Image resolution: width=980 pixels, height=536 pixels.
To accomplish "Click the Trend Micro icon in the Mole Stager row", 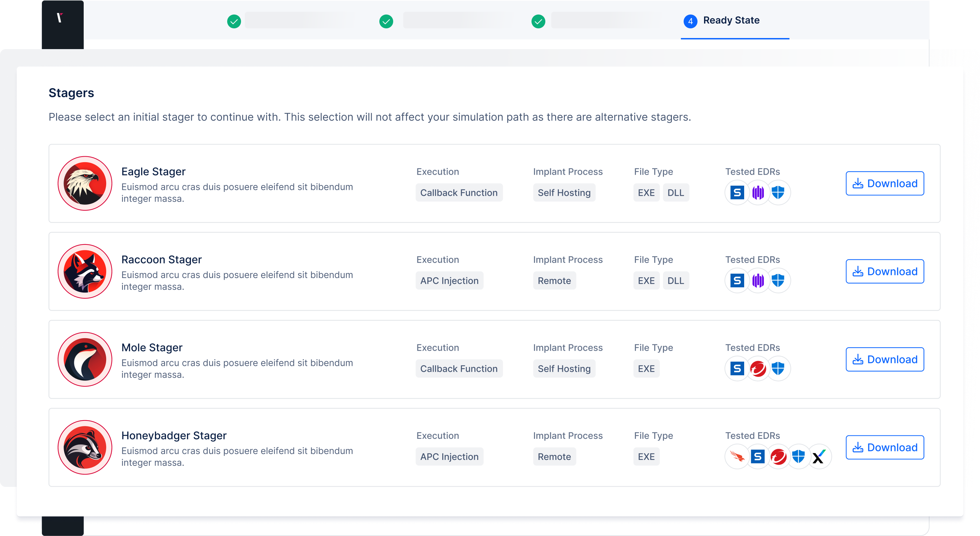I will [759, 368].
